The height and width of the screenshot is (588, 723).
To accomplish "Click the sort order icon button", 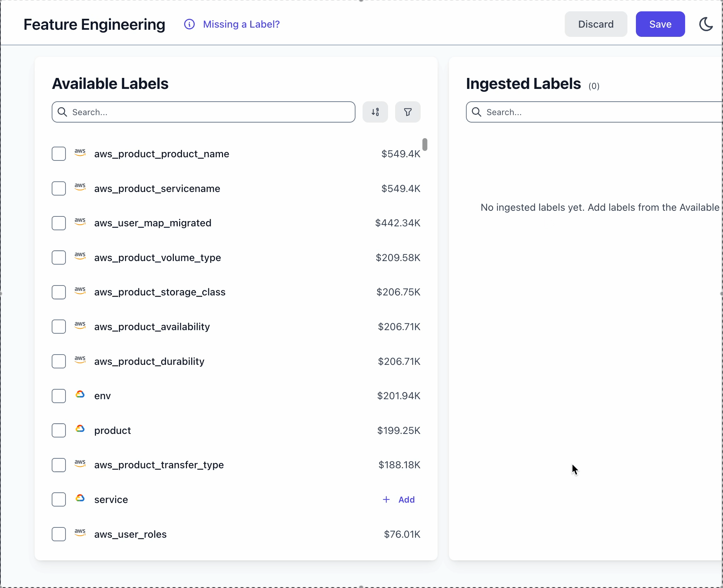I will click(x=375, y=112).
